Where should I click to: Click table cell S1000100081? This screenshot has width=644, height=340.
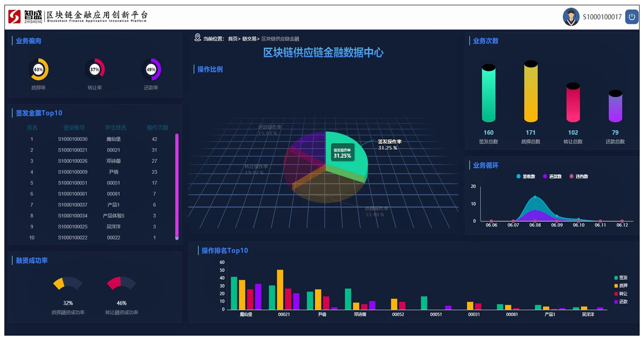[x=73, y=194]
